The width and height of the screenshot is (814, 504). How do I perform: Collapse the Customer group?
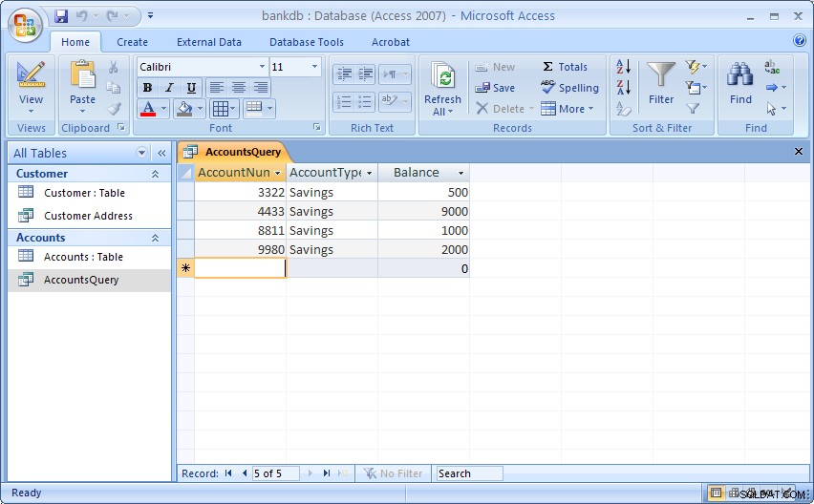pyautogui.click(x=155, y=175)
